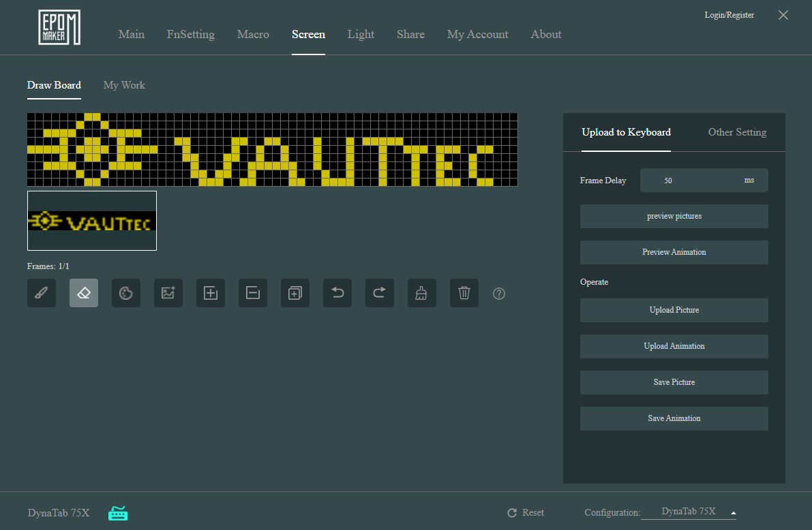Viewport: 812px width, 530px height.
Task: Click the import image icon
Action: (x=168, y=293)
